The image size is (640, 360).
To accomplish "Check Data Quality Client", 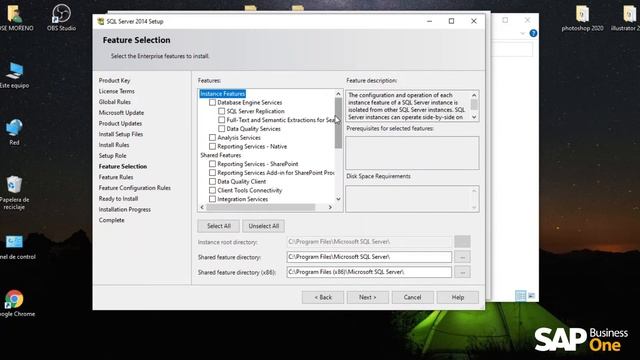I will (x=212, y=181).
